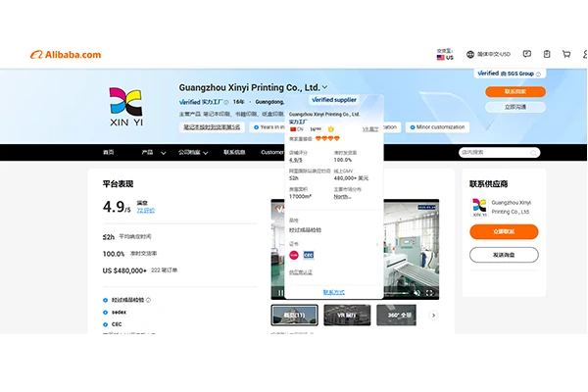Click the CN flag icon in popup
The width and height of the screenshot is (588, 392).
(293, 129)
